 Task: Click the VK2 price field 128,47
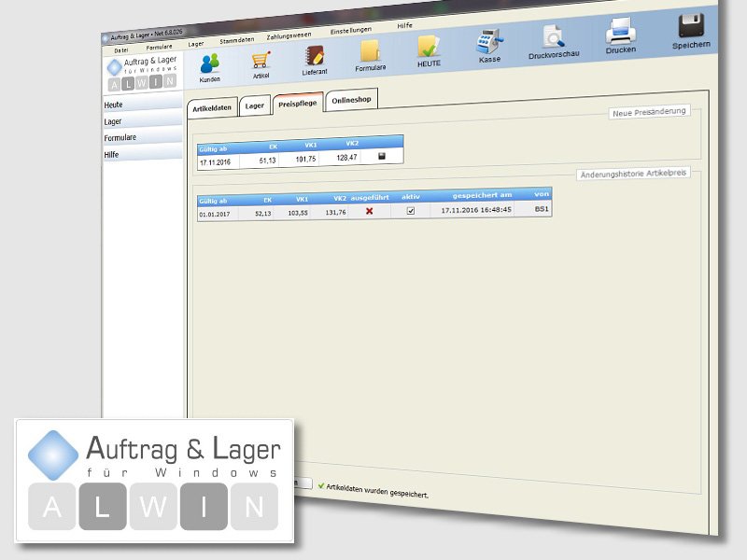click(340, 157)
